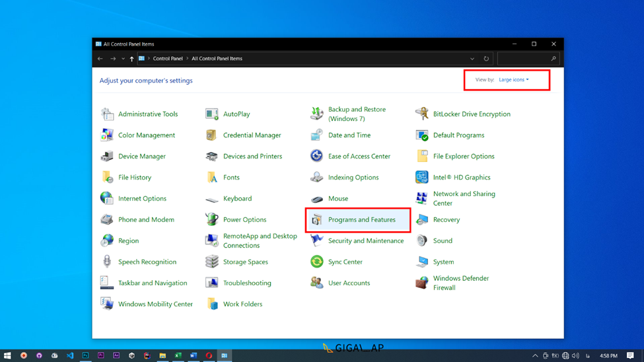Open the Color Management icon
Image resolution: width=644 pixels, height=362 pixels.
(107, 135)
